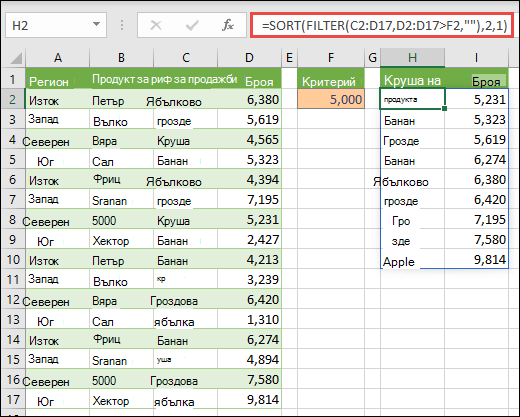Select column G header

pos(372,58)
